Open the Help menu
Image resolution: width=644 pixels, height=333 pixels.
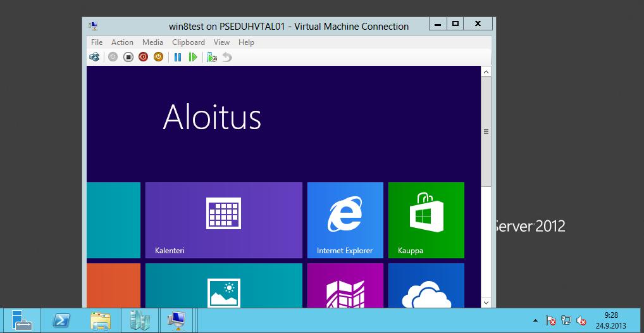pos(247,42)
